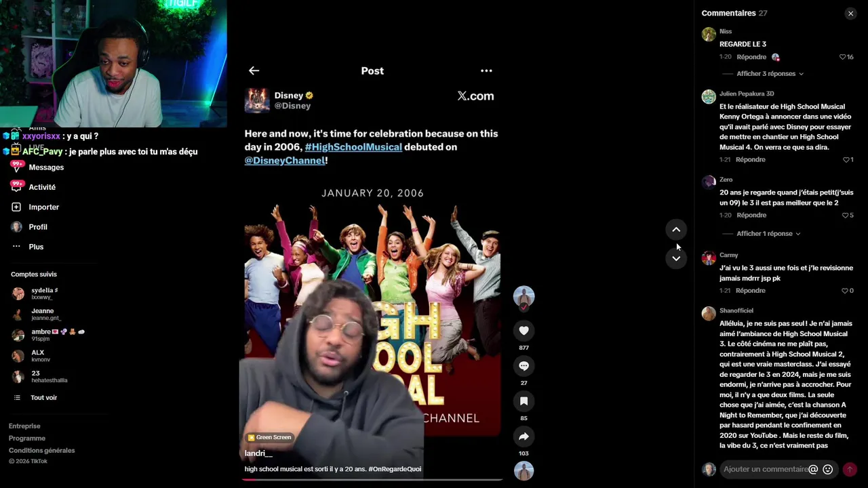Open the Programme footer link
868x488 pixels.
pyautogui.click(x=27, y=439)
